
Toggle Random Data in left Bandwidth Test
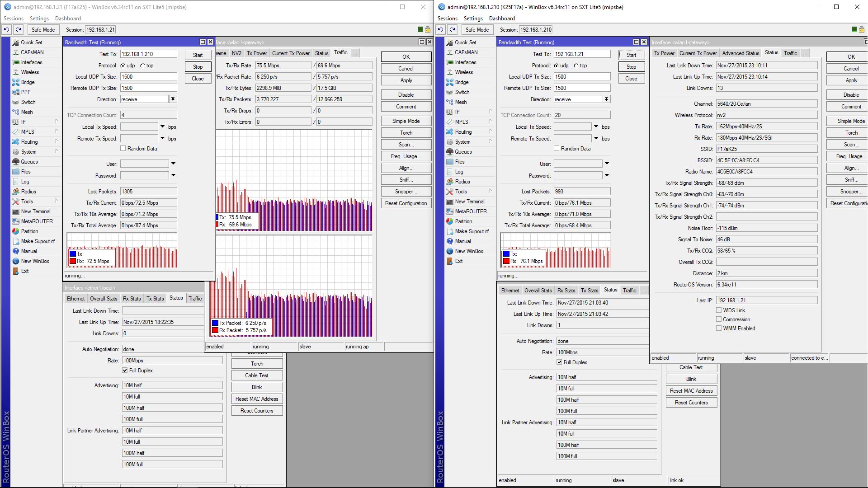(123, 149)
